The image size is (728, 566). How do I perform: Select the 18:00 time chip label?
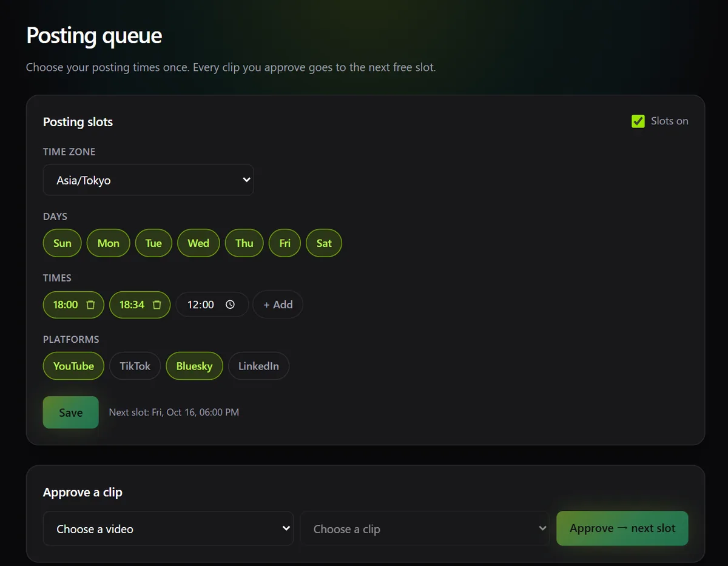[x=66, y=305]
